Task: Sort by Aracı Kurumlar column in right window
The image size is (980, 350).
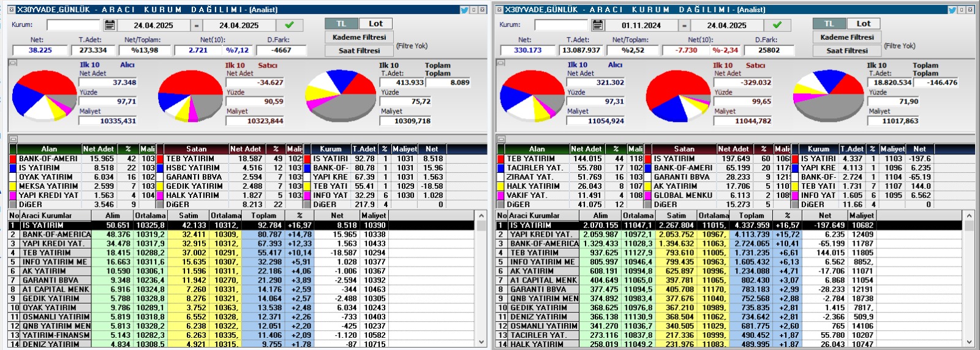Action: click(544, 216)
